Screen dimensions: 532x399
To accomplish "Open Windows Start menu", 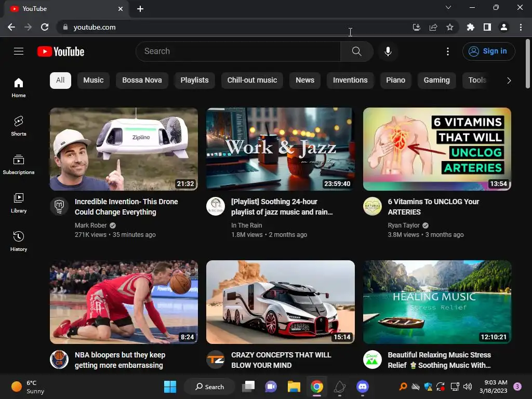I will click(x=170, y=387).
